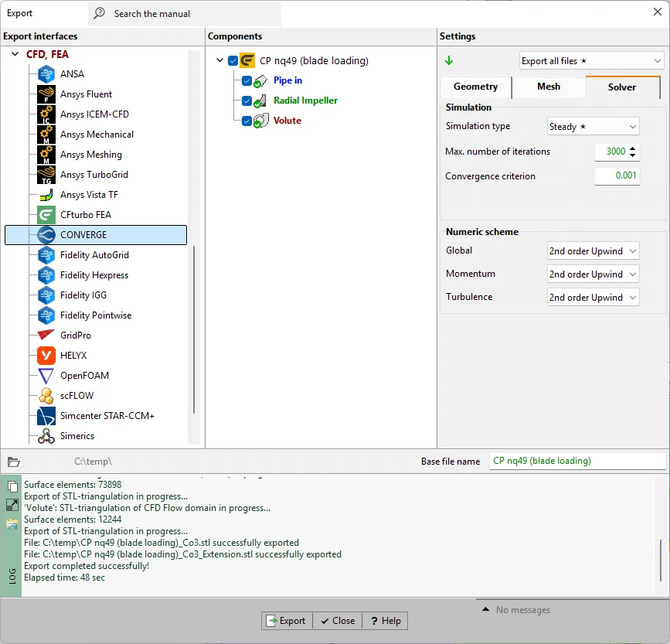Choose the Ansys Meshing icon
The height and width of the screenshot is (644, 670).
point(46,155)
